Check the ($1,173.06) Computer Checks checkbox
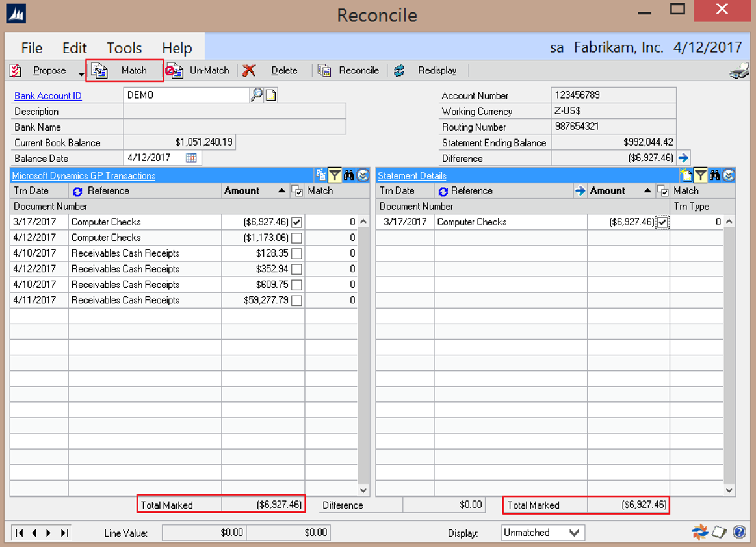Screen dimensions: 756x547 [x=296, y=238]
